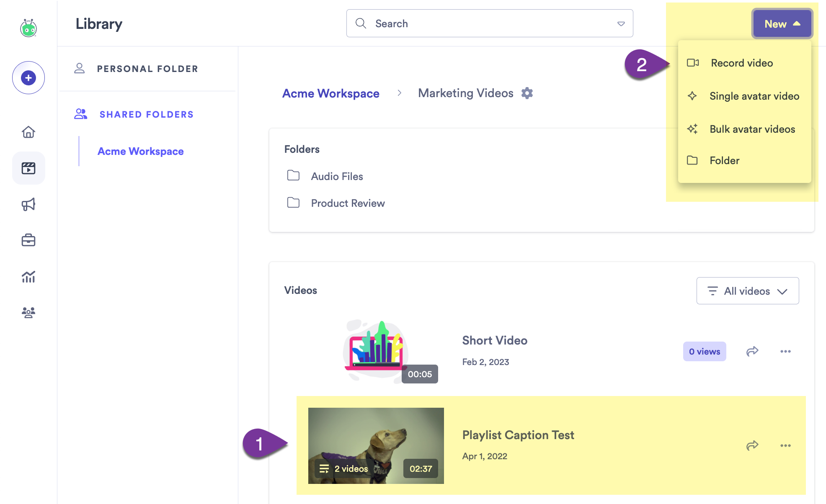This screenshot has height=504, width=826.
Task: Click the 02:37 duration label
Action: point(421,469)
